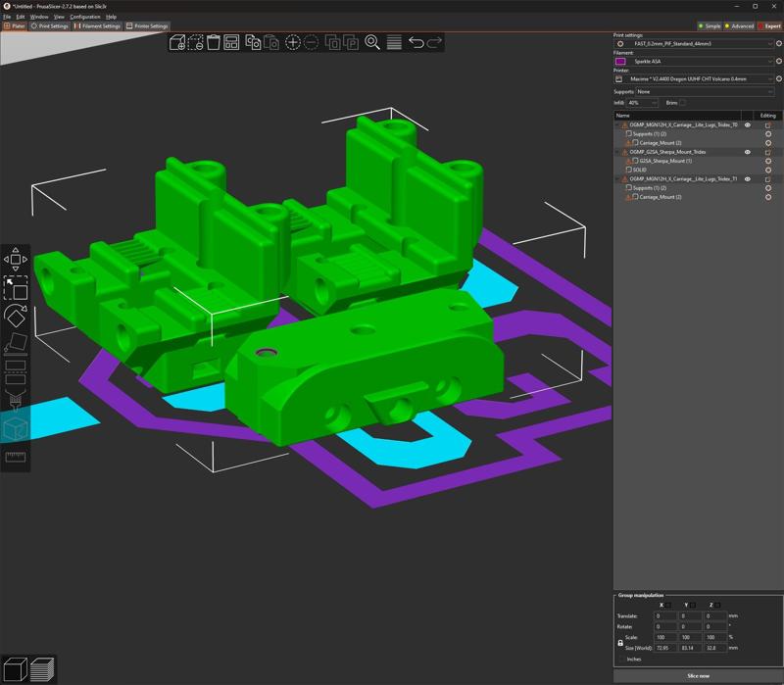The height and width of the screenshot is (685, 784).
Task: Click the Undo arrow in the toolbar
Action: (x=416, y=43)
